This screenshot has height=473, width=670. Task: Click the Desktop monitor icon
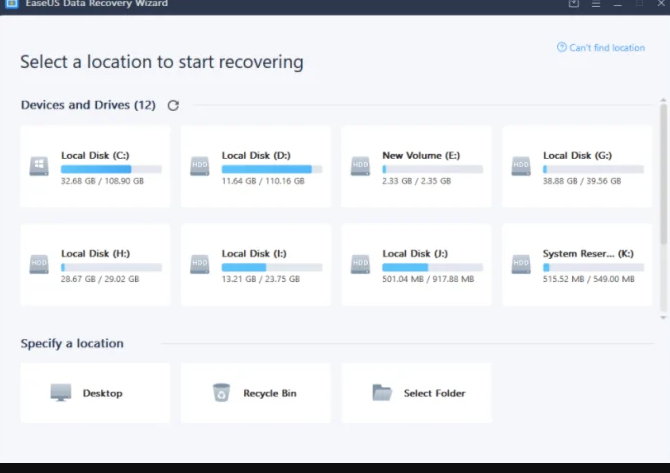[x=61, y=392]
